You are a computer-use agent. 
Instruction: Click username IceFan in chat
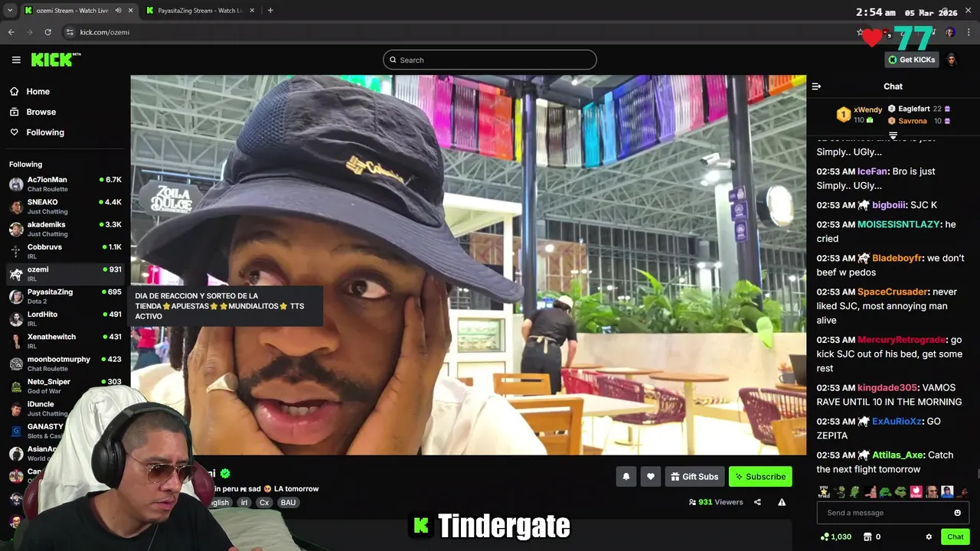point(872,171)
